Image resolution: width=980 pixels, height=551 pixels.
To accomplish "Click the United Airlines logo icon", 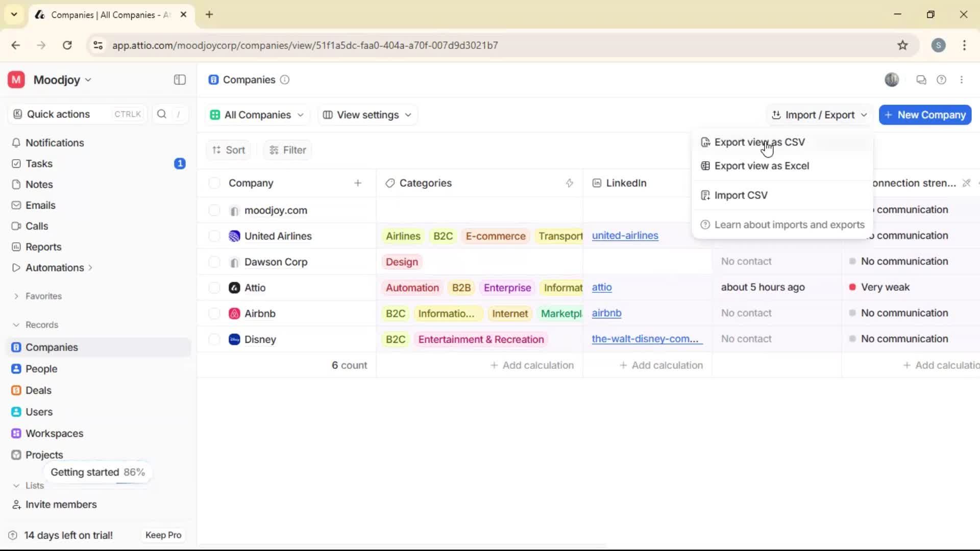I will pyautogui.click(x=234, y=236).
